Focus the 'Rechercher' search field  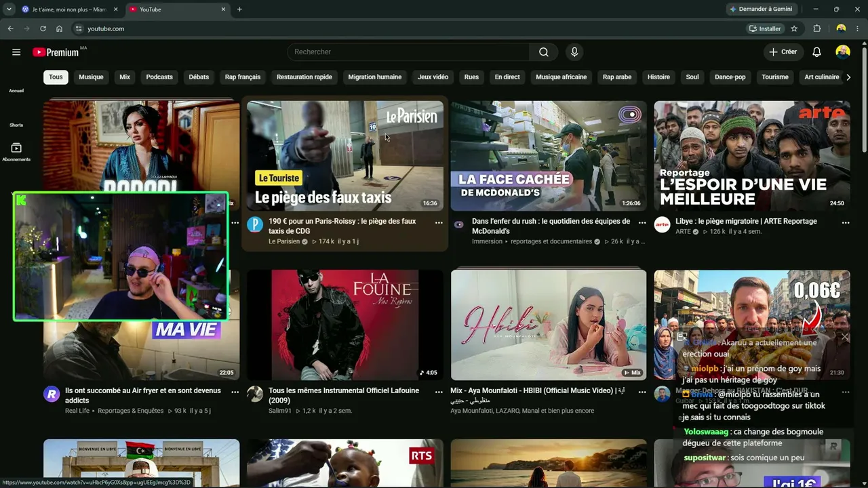[408, 52]
